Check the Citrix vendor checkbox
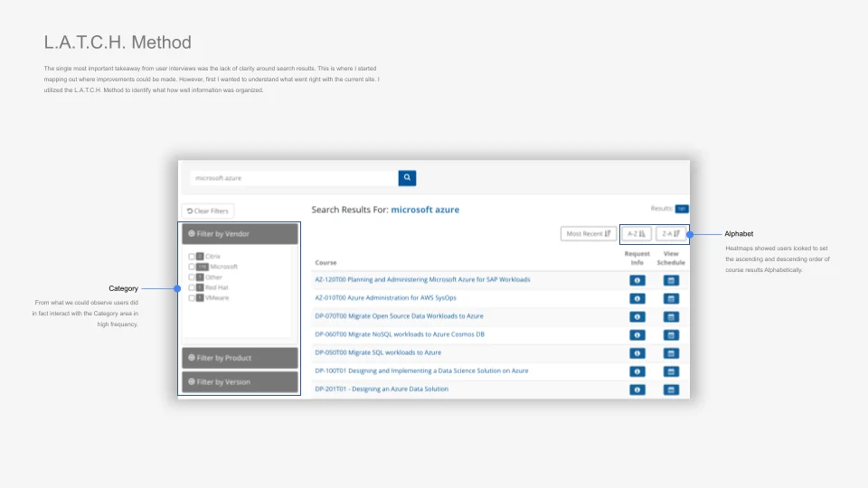868x488 pixels. [x=192, y=257]
